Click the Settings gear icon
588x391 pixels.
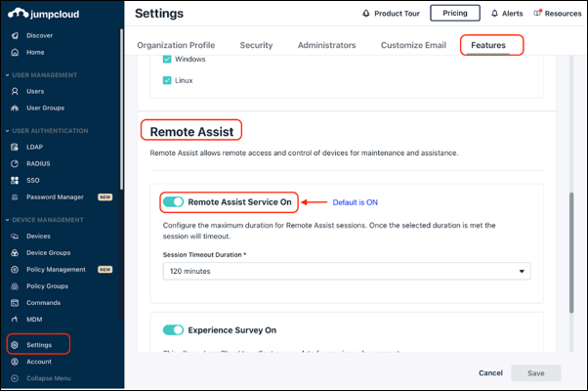click(15, 345)
